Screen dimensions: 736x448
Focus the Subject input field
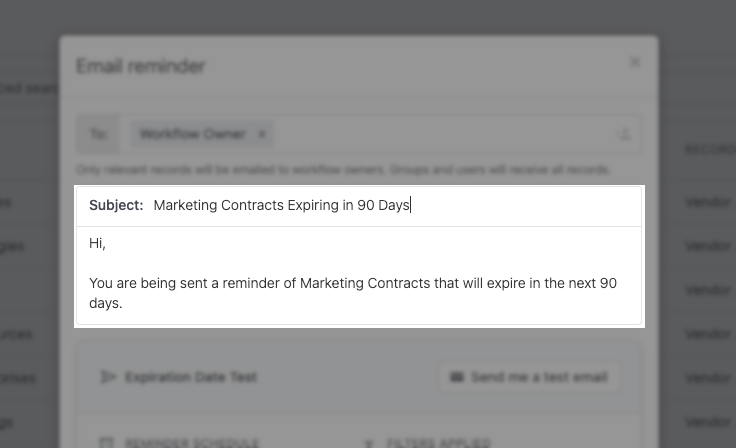(394, 205)
